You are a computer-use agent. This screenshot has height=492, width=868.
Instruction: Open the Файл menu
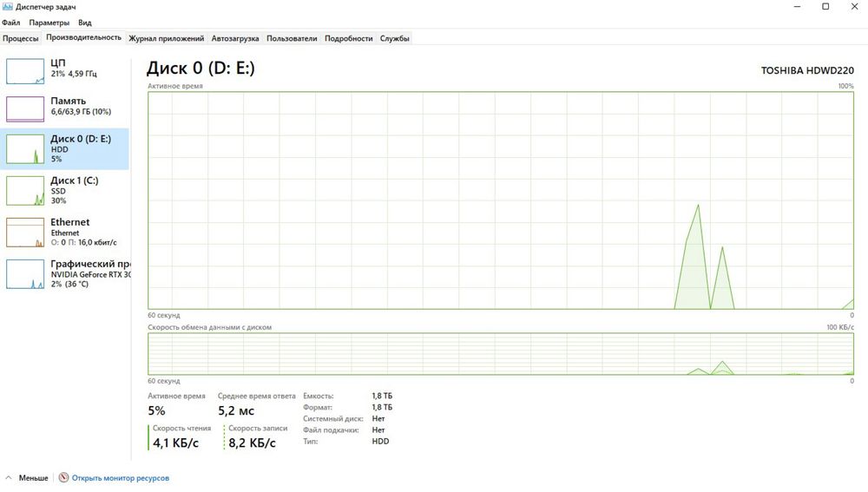pos(11,23)
